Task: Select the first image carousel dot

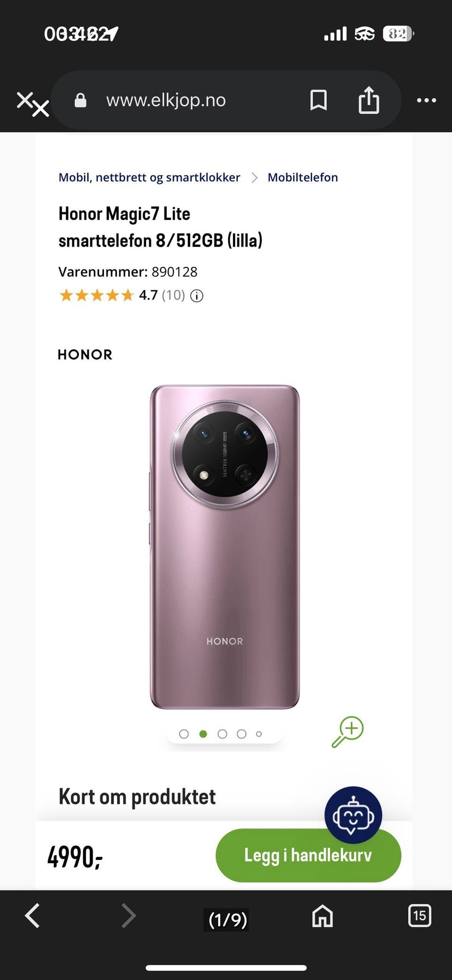Action: [x=184, y=734]
